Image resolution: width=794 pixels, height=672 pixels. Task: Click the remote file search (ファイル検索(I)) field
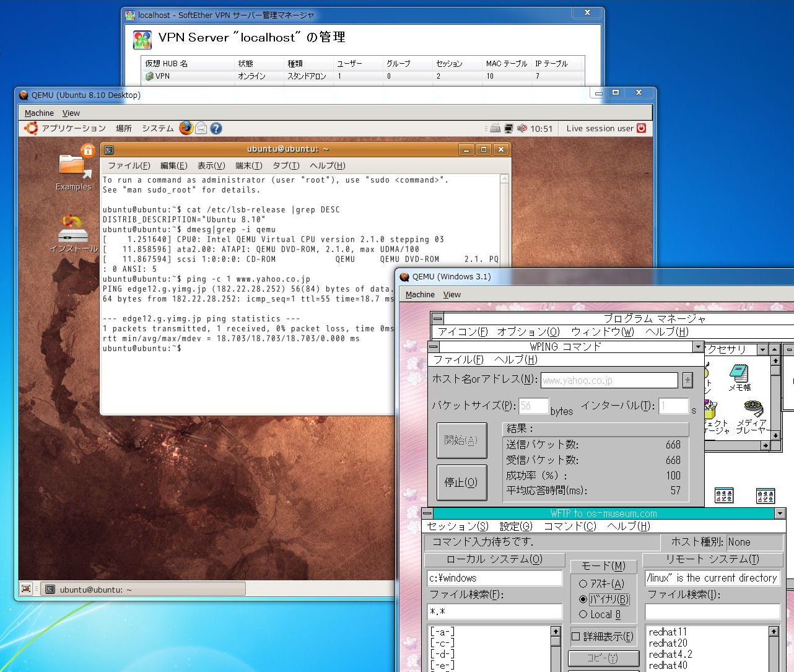pos(712,612)
